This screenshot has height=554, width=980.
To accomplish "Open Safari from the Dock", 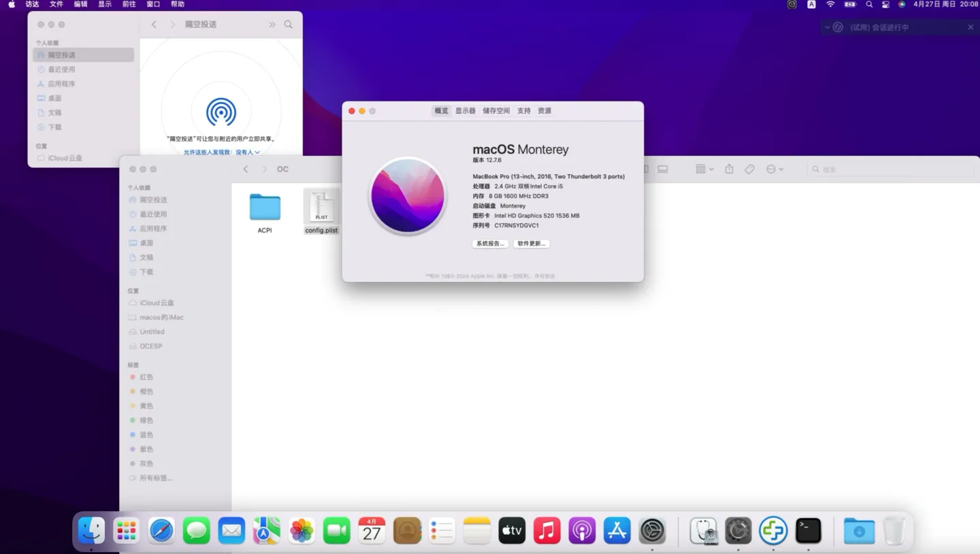I will point(162,531).
